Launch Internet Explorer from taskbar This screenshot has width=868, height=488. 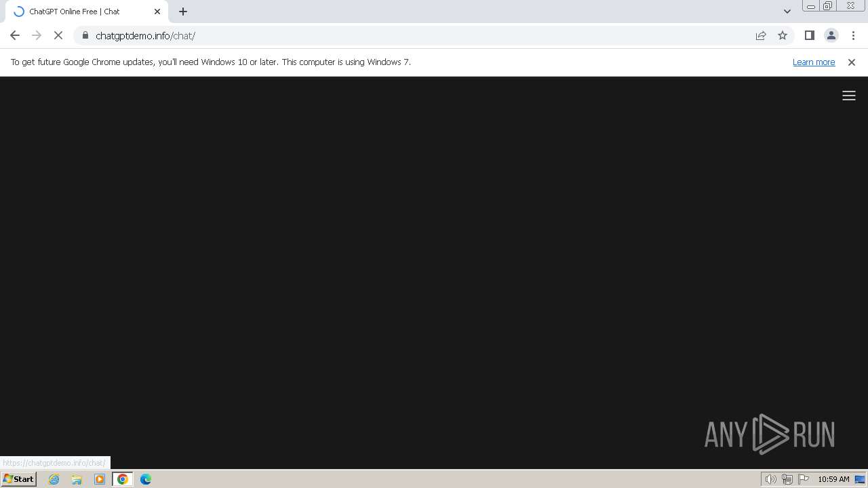click(54, 479)
